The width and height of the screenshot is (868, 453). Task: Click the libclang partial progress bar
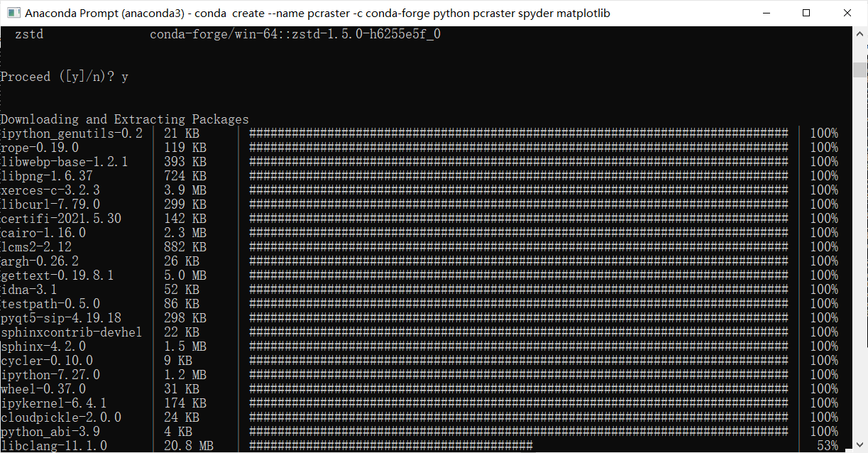(391, 446)
